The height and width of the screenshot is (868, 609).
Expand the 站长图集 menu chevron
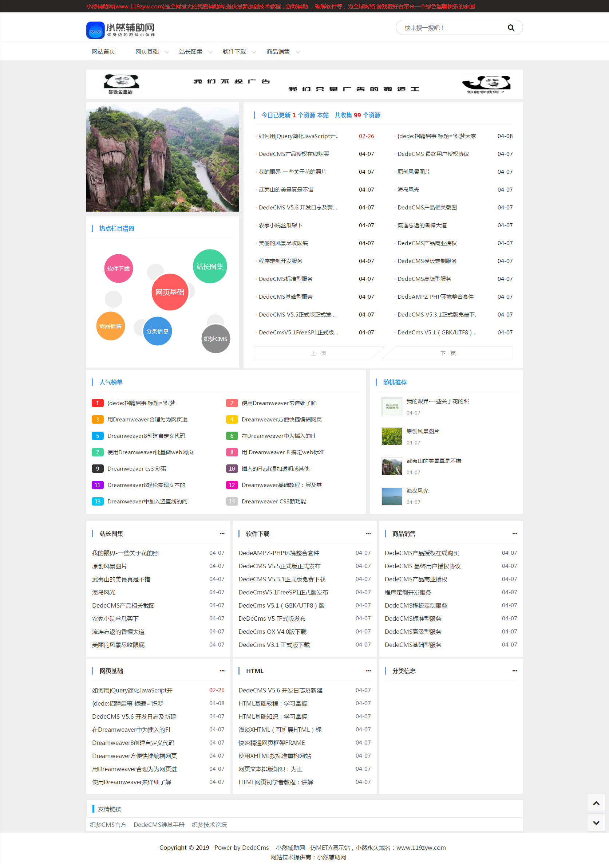[210, 52]
